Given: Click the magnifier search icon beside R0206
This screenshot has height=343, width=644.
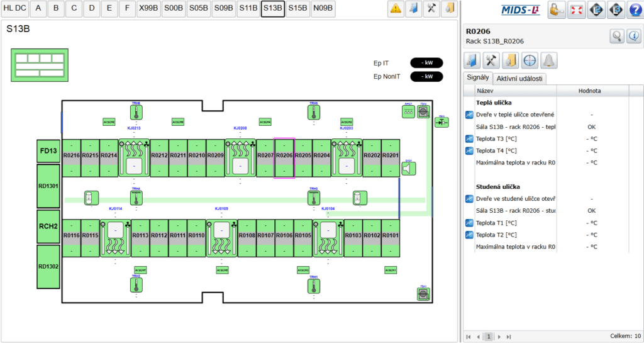Looking at the screenshot, I should click(616, 37).
